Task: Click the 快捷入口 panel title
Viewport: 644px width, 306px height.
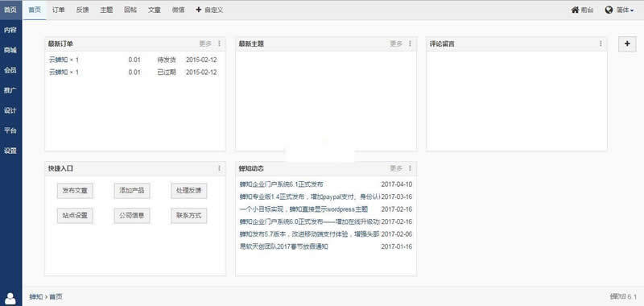Action: click(60, 168)
